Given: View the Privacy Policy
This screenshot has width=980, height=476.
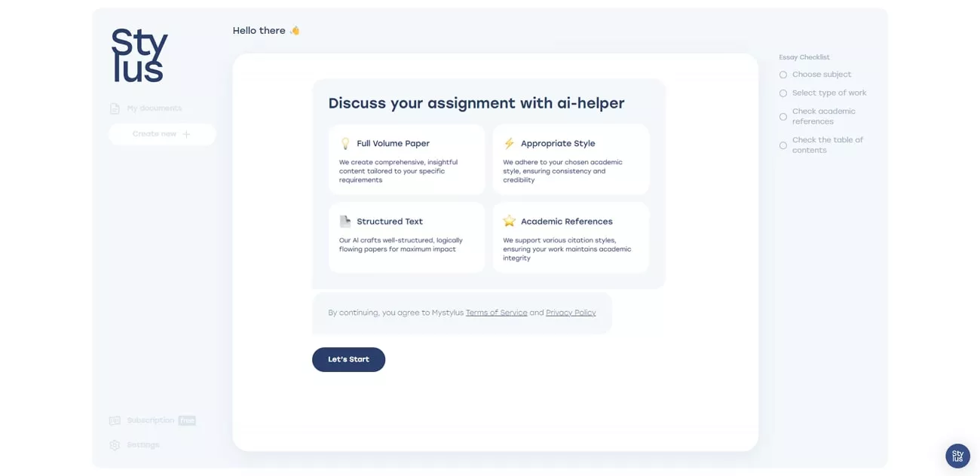Looking at the screenshot, I should click(571, 312).
